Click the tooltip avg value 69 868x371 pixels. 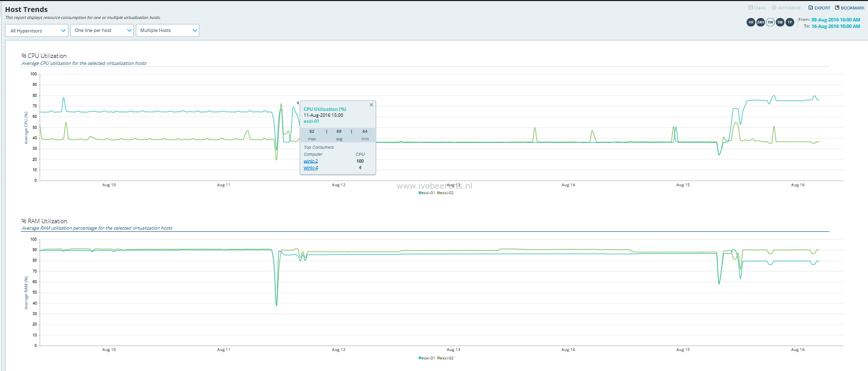coord(339,132)
